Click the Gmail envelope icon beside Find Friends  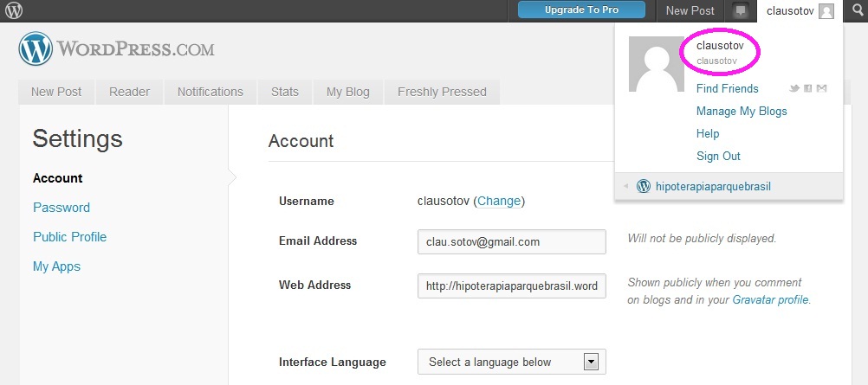(821, 89)
